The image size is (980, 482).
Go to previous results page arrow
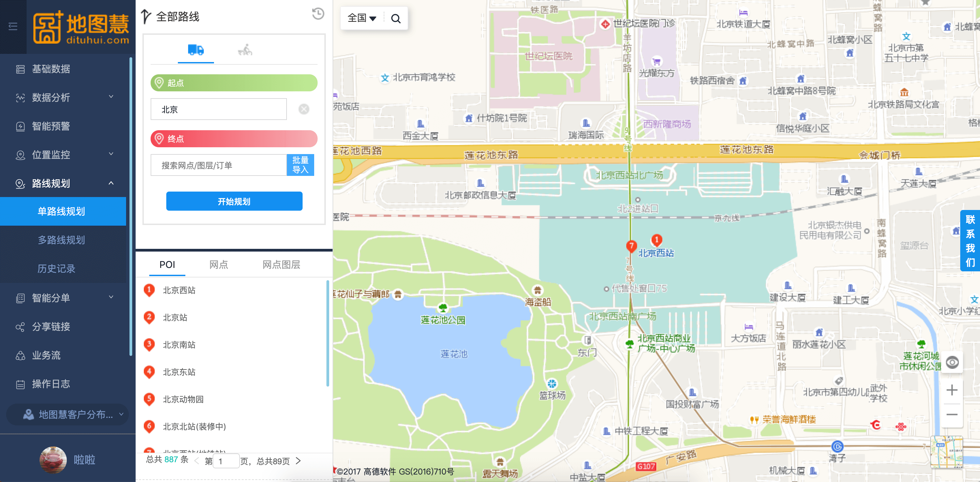tap(197, 461)
